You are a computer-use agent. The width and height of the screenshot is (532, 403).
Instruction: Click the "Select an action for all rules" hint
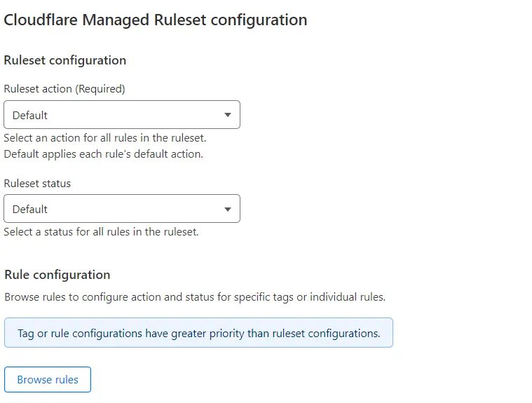tap(104, 138)
